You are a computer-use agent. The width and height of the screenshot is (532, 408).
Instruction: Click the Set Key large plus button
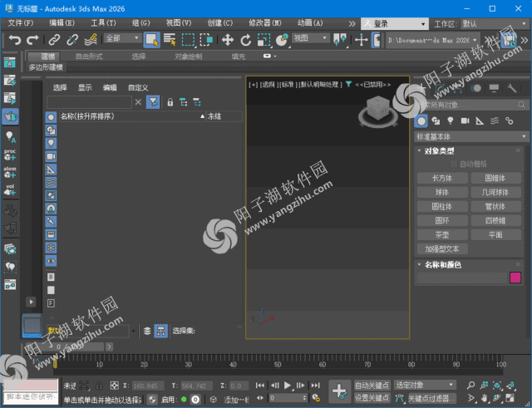click(338, 391)
